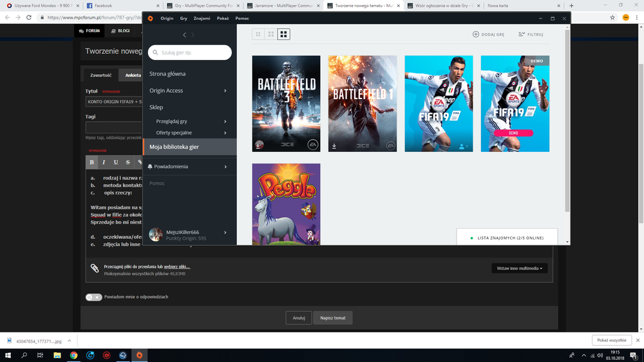Switch to the Ankieta tab
Viewport: 644px width, 362px height.
click(x=132, y=75)
